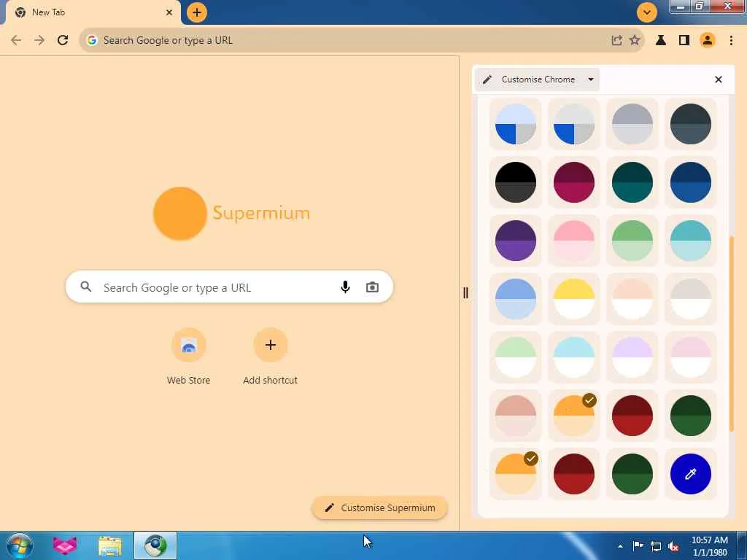Open Windows Explorer from the taskbar
Screen dimensions: 747x560
tap(110, 545)
